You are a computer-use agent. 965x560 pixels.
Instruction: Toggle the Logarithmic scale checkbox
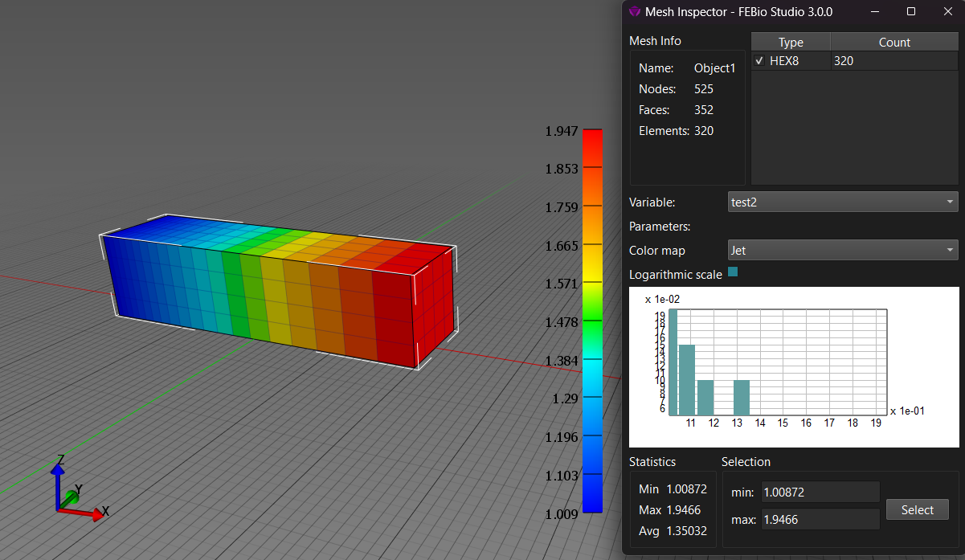pos(732,272)
